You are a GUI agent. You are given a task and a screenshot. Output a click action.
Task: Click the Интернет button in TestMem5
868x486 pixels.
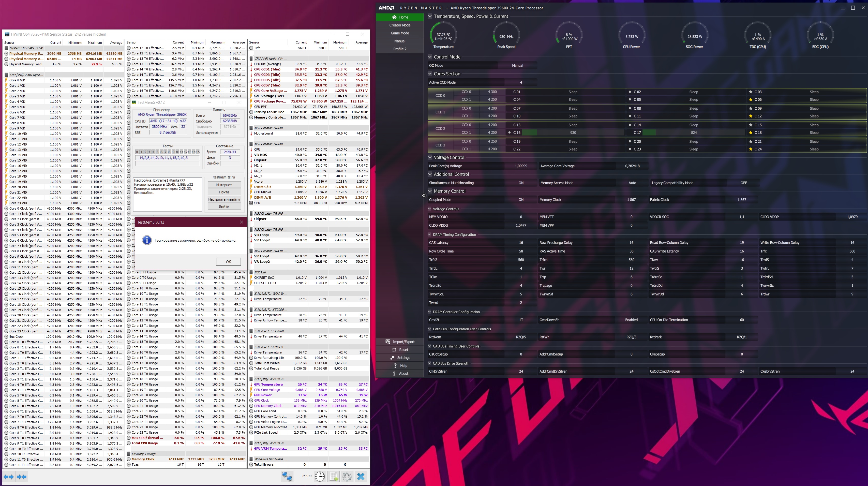(224, 185)
